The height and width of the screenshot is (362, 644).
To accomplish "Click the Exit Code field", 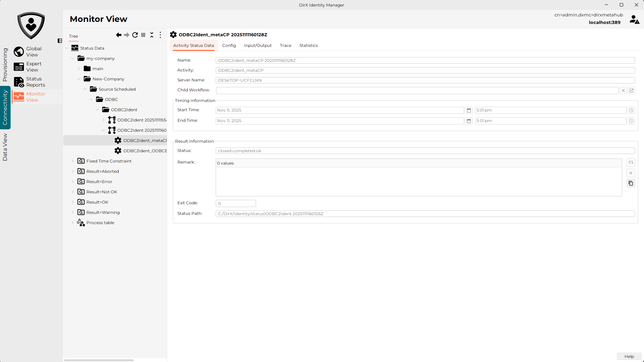I will point(236,204).
